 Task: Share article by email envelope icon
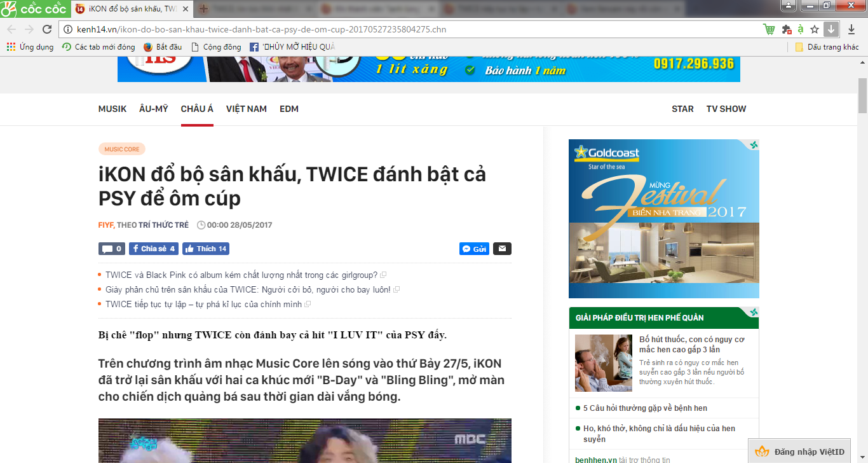[502, 249]
